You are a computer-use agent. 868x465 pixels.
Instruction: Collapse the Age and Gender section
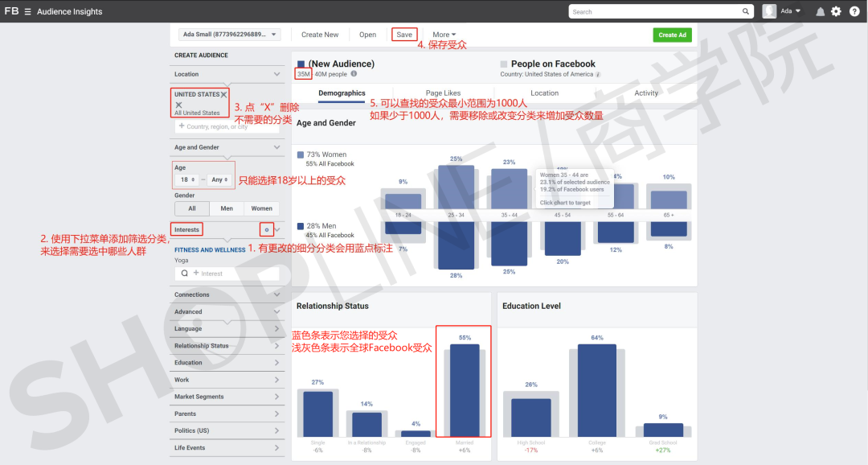coord(276,147)
